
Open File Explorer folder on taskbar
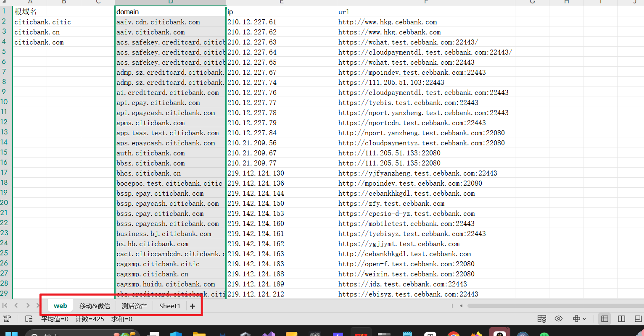point(199,334)
